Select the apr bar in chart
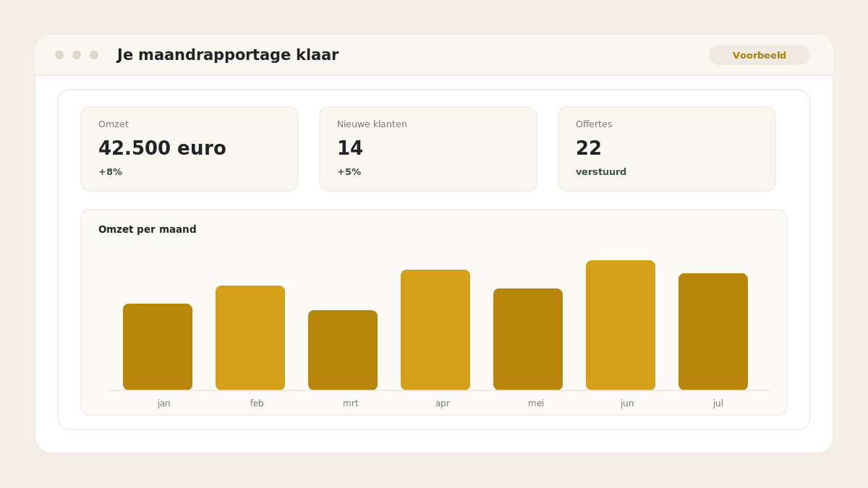Image resolution: width=868 pixels, height=488 pixels. (435, 330)
